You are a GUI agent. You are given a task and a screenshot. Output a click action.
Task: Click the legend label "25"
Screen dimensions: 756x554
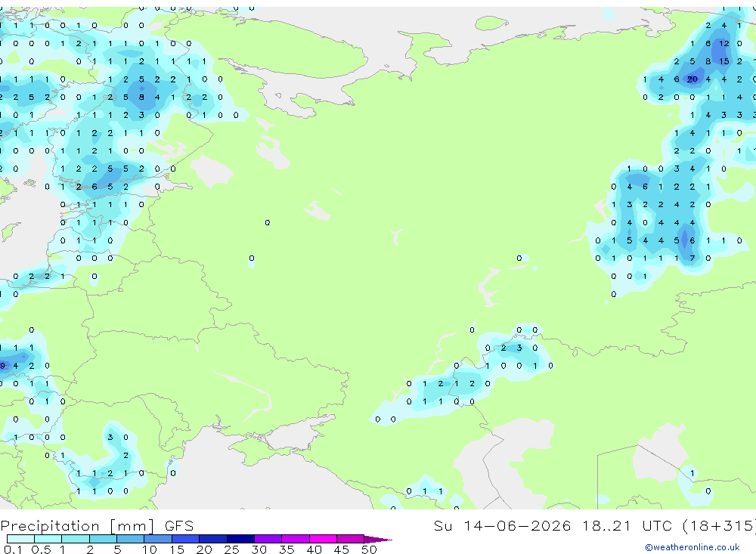pos(231,549)
